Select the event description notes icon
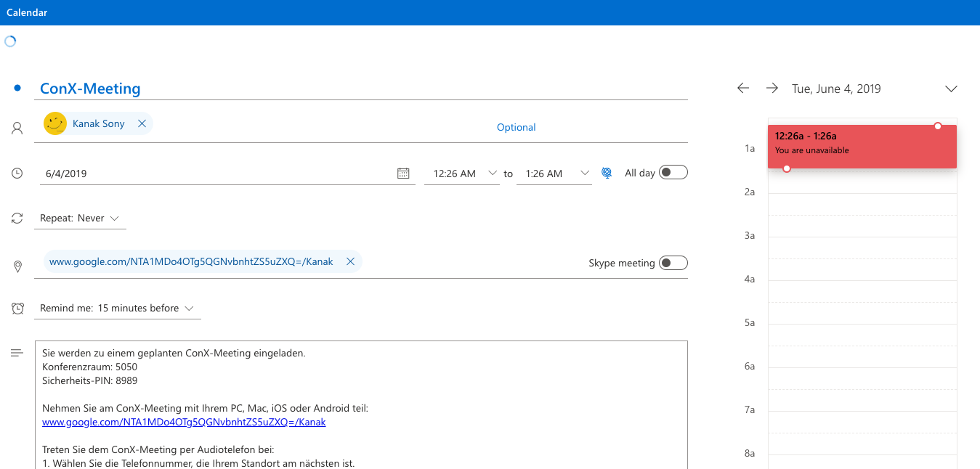The width and height of the screenshot is (980, 469). click(x=17, y=352)
